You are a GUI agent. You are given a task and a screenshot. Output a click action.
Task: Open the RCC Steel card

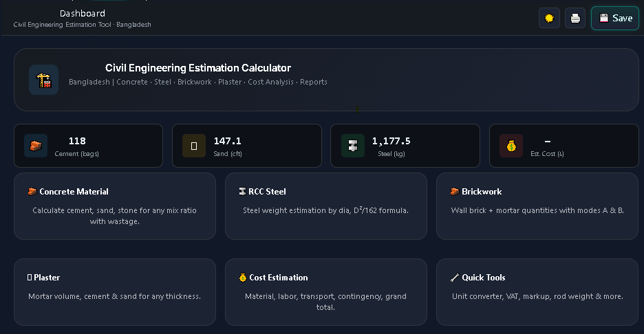(325, 206)
